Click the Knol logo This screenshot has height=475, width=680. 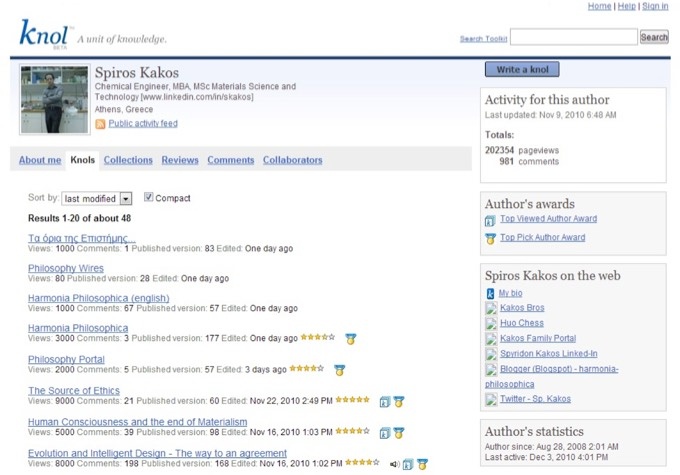coord(44,33)
